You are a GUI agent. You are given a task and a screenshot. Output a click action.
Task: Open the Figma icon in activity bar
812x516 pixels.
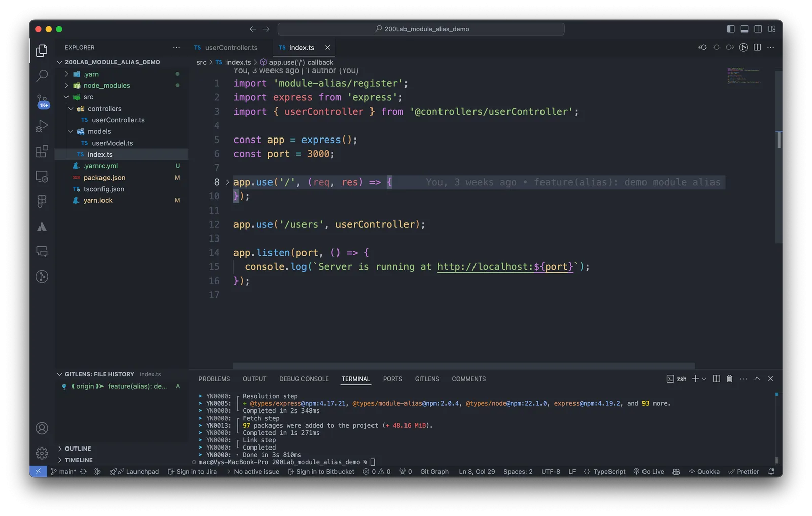pyautogui.click(x=42, y=201)
